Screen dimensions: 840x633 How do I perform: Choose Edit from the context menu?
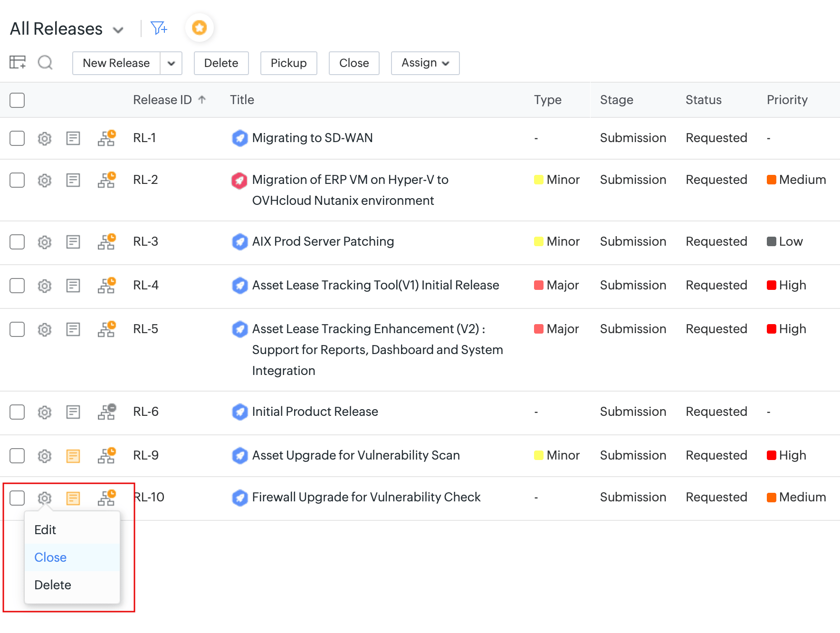(45, 530)
